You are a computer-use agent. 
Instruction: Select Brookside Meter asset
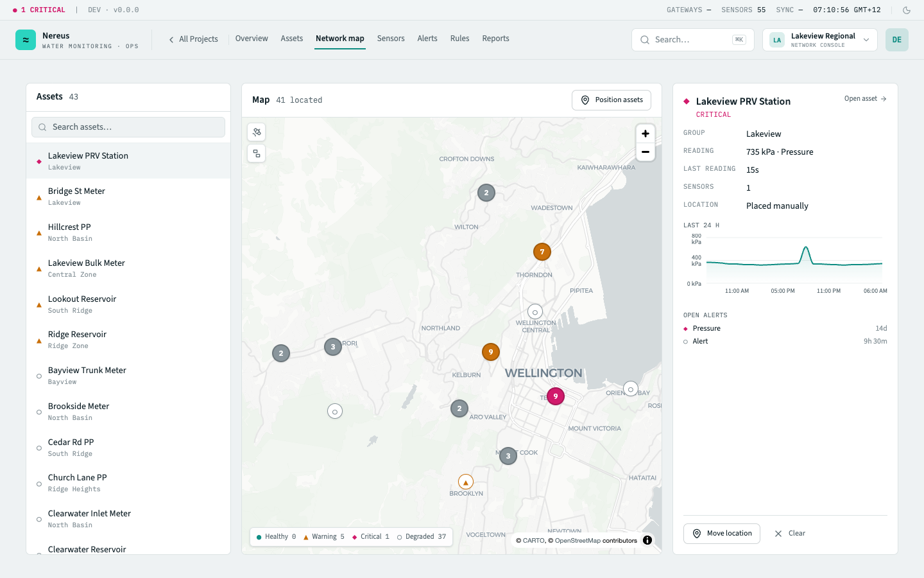point(128,412)
